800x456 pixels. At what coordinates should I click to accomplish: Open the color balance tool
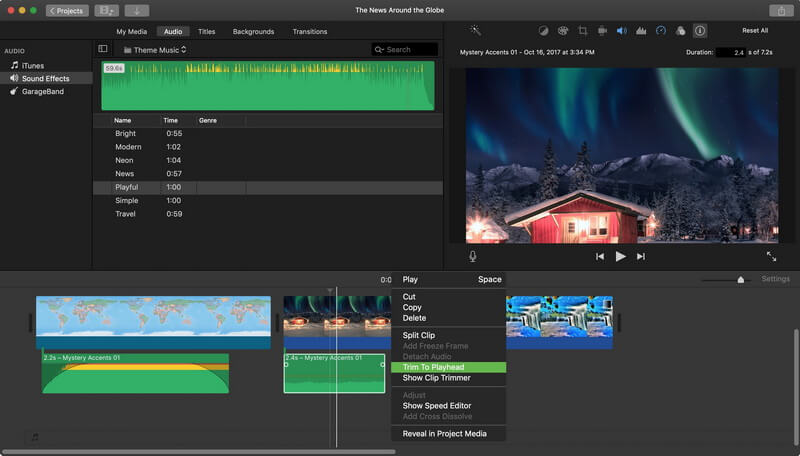tap(543, 31)
